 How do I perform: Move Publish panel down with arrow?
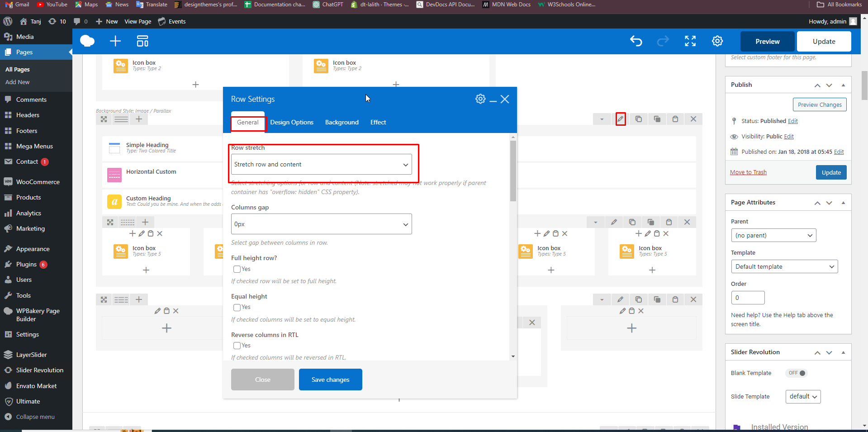click(x=829, y=85)
